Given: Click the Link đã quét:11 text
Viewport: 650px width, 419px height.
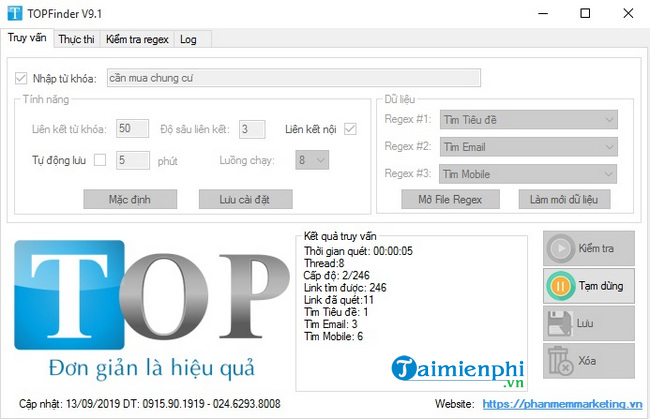Looking at the screenshot, I should click(339, 300).
